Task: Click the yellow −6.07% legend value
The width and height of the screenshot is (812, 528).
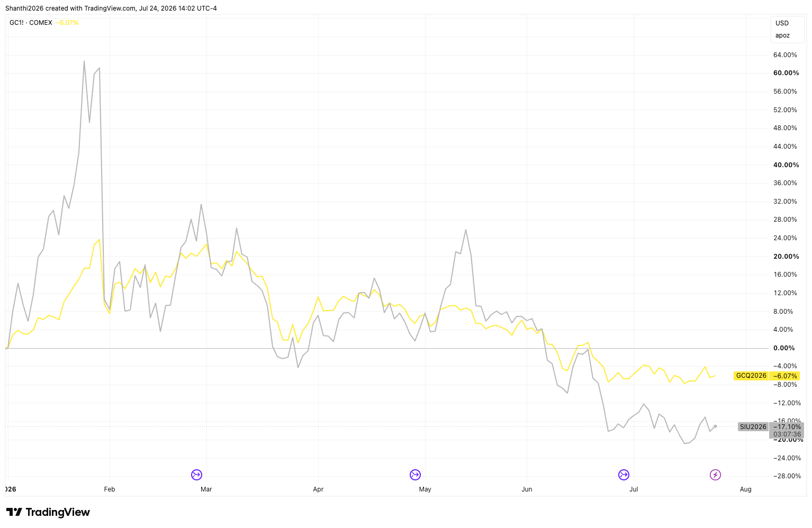Action: [67, 23]
